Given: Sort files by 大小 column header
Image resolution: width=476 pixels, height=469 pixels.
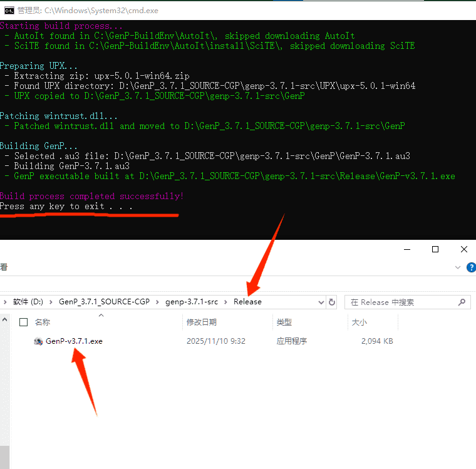Looking at the screenshot, I should (x=360, y=322).
